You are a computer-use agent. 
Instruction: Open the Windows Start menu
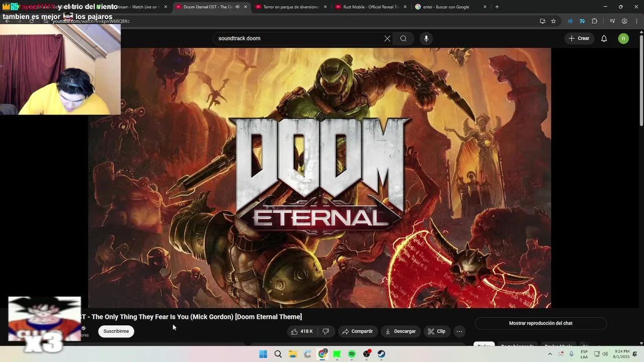(x=263, y=354)
